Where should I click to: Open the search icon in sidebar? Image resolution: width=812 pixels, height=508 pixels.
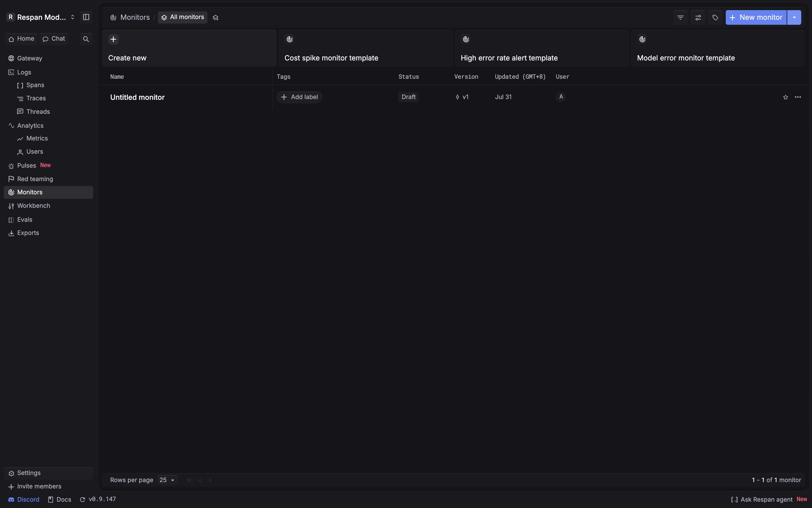point(86,39)
